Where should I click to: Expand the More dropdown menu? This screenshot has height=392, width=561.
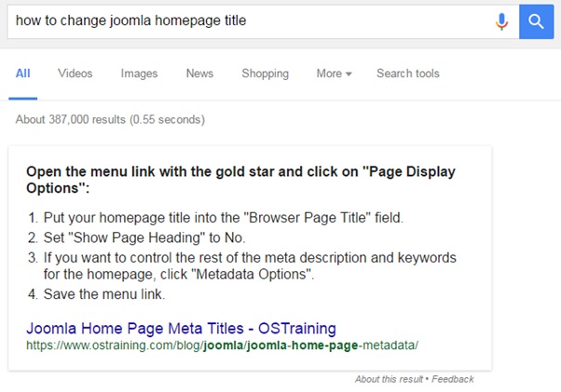pyautogui.click(x=334, y=74)
